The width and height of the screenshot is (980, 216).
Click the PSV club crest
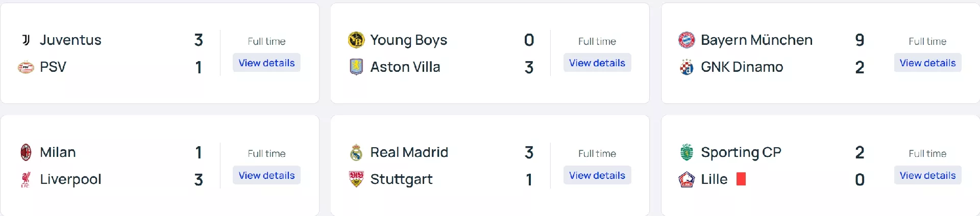26,67
